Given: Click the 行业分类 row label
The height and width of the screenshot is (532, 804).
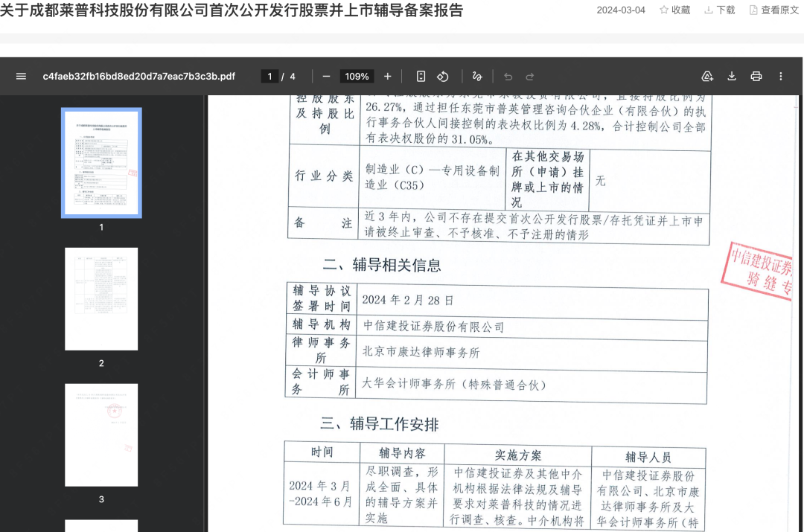Looking at the screenshot, I should (x=324, y=176).
